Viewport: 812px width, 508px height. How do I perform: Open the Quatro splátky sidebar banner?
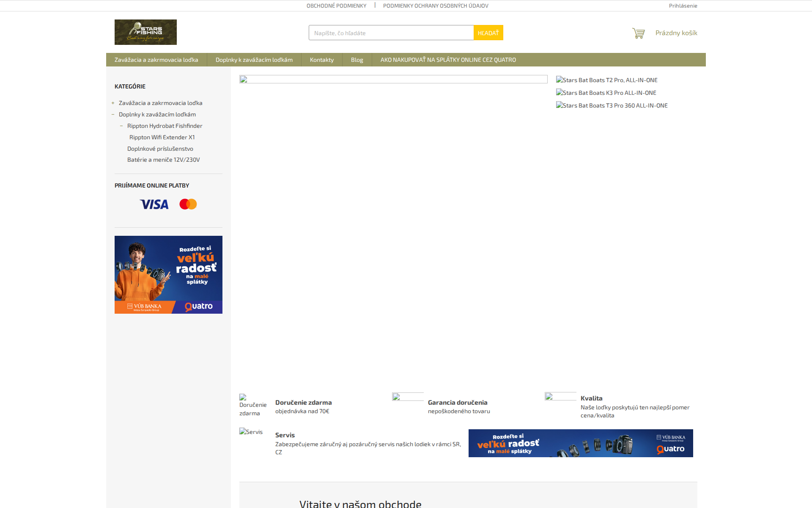pyautogui.click(x=168, y=274)
